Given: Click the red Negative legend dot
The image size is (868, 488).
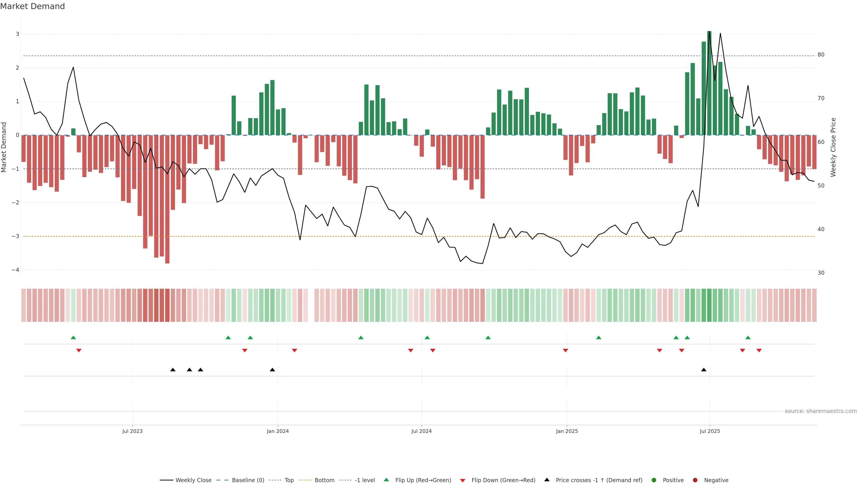Looking at the screenshot, I should pos(695,480).
